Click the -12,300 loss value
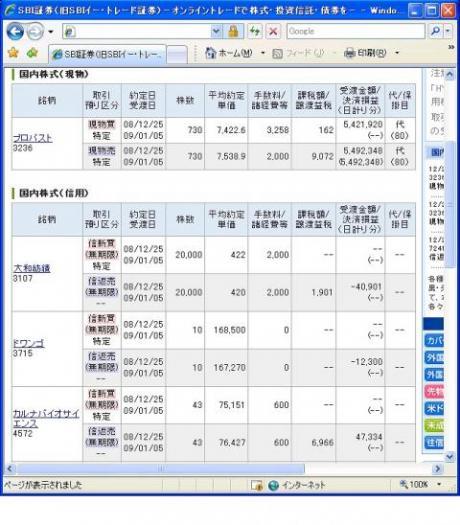The height and width of the screenshot is (525, 460). (366, 362)
